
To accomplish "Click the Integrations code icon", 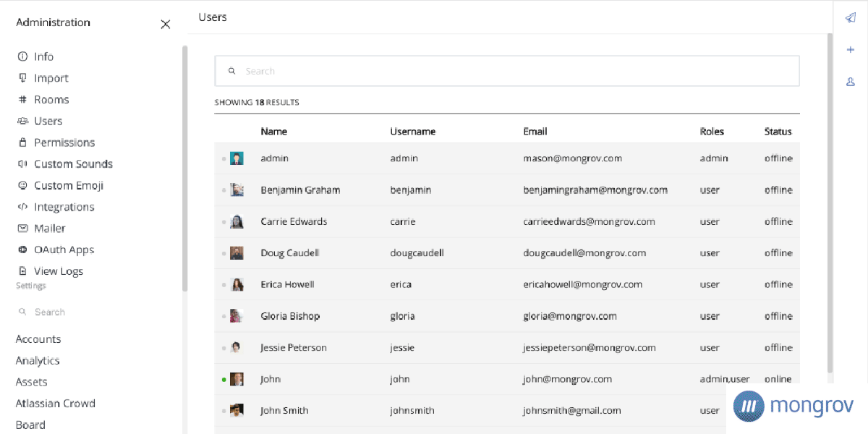I will pos(22,207).
